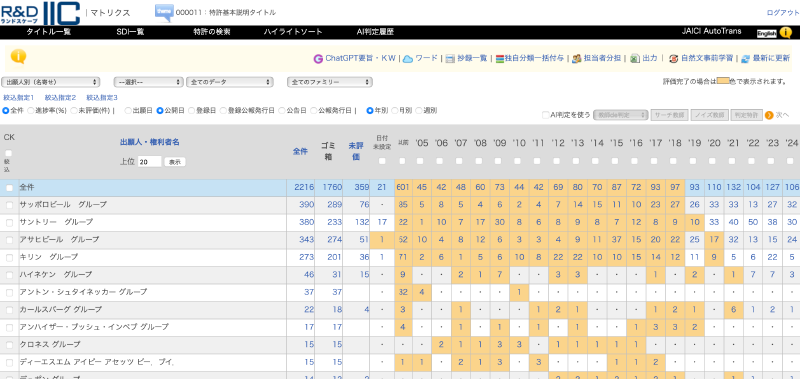Screen dimensions: 800x379
Task: Open the --選択-- dropdown
Action: [148, 82]
